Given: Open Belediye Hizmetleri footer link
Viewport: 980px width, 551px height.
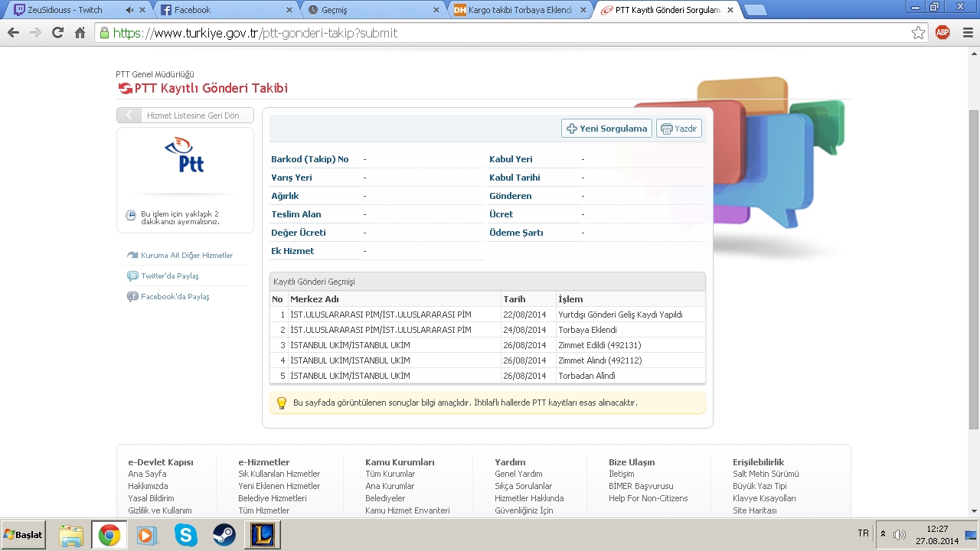Looking at the screenshot, I should (x=273, y=498).
